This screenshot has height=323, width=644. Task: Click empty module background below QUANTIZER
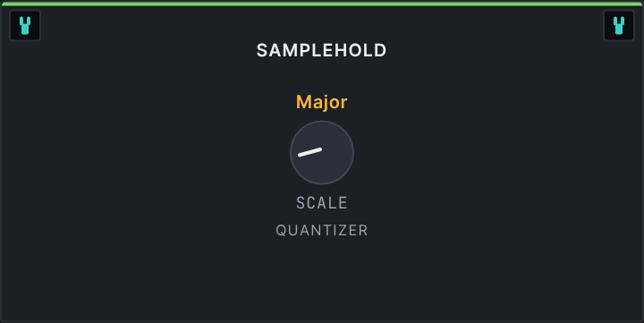[x=322, y=279]
